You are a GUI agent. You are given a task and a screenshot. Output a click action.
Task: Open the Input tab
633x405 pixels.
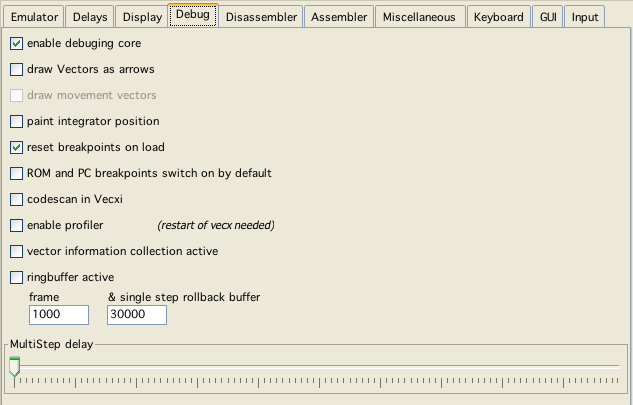tap(585, 17)
